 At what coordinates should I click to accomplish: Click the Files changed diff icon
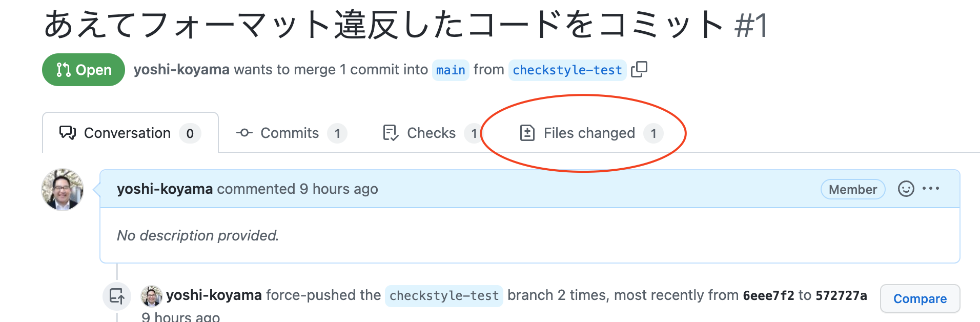526,133
